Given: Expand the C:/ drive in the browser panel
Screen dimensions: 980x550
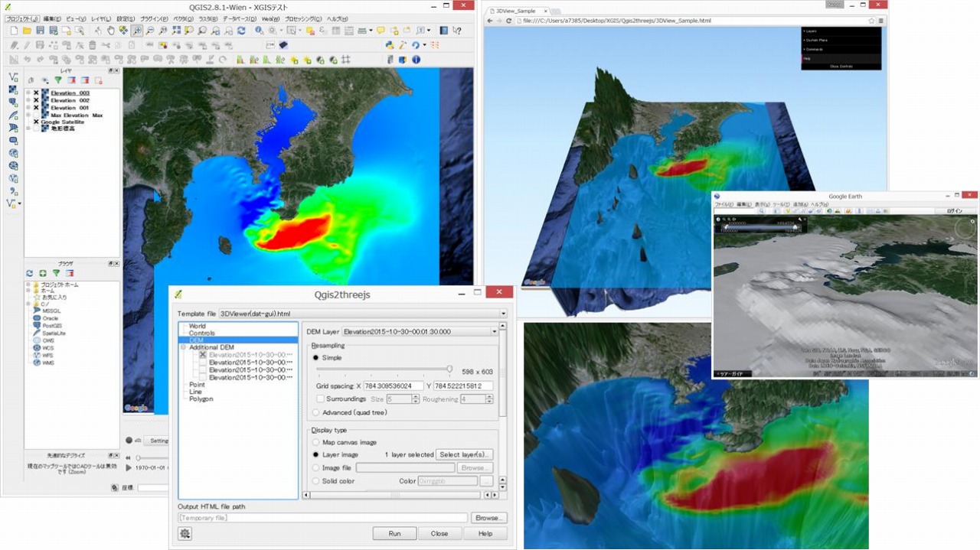Looking at the screenshot, I should point(28,304).
